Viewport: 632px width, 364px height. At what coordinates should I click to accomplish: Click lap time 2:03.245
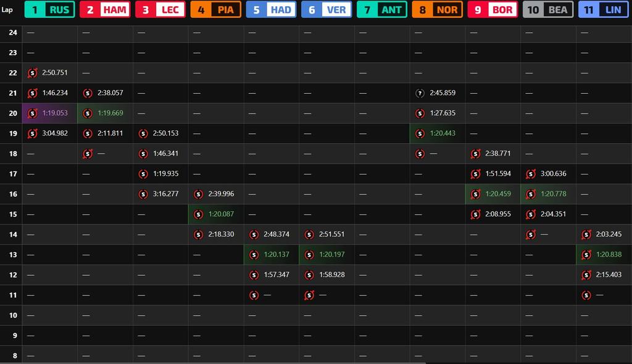[x=609, y=234]
